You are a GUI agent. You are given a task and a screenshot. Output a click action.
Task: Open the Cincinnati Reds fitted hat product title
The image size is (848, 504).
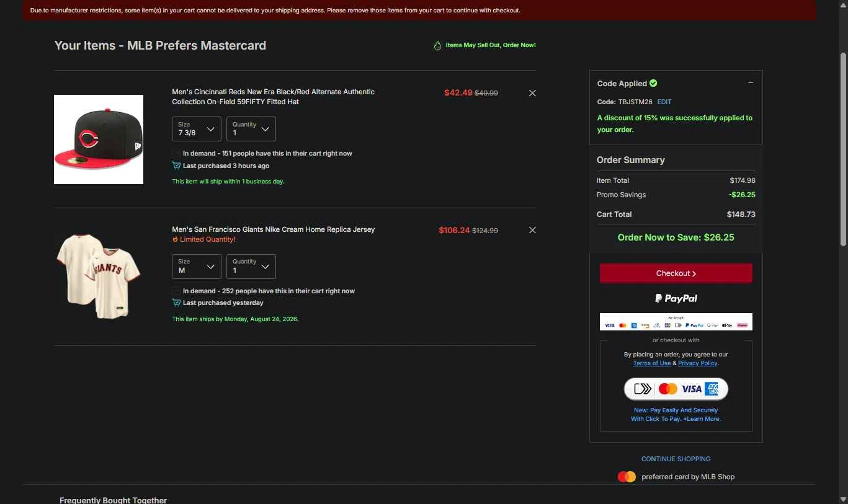274,97
